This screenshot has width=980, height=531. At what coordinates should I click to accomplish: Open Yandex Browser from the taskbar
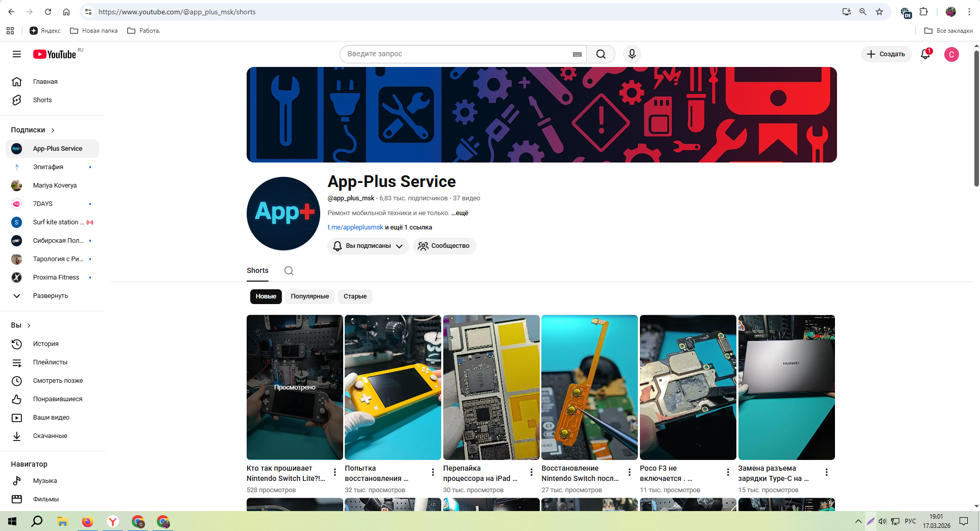(x=112, y=521)
